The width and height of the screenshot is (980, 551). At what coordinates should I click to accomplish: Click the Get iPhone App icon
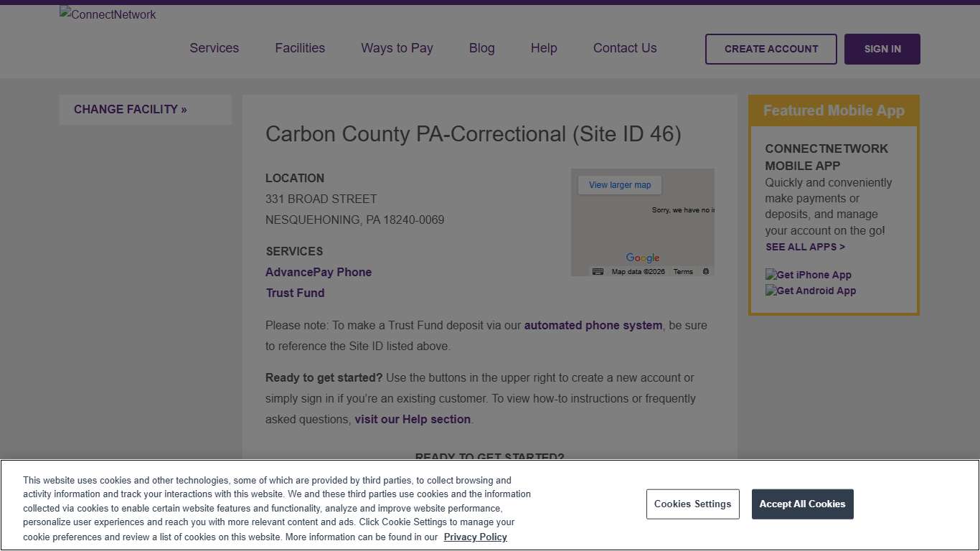[808, 275]
